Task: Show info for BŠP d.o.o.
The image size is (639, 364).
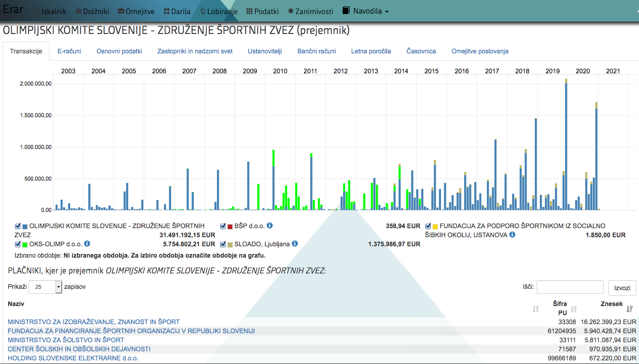Action: point(269,225)
